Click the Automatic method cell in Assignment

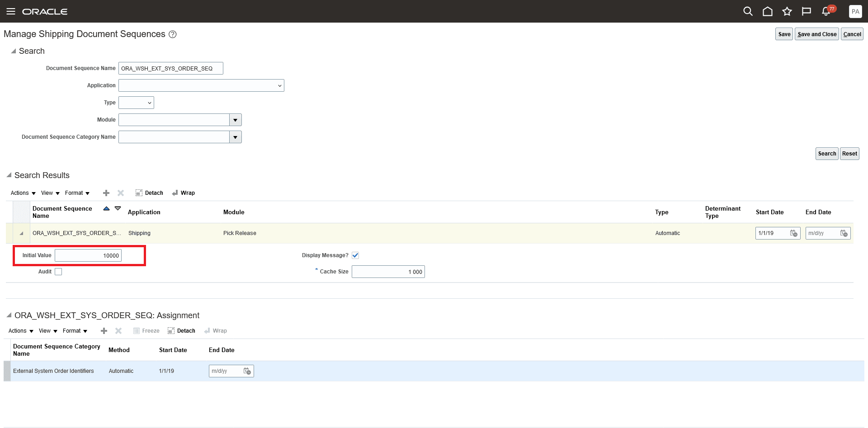(x=121, y=371)
